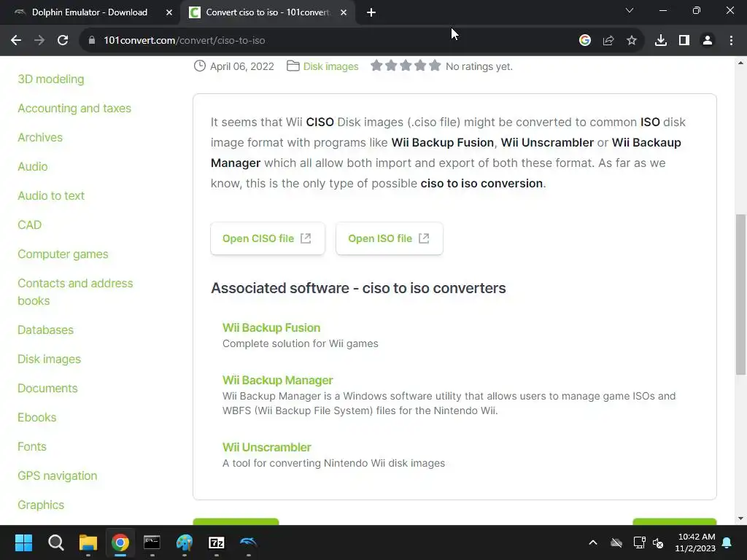Open Disk images sidebar category
Screen dimensions: 747x560
tap(49, 359)
